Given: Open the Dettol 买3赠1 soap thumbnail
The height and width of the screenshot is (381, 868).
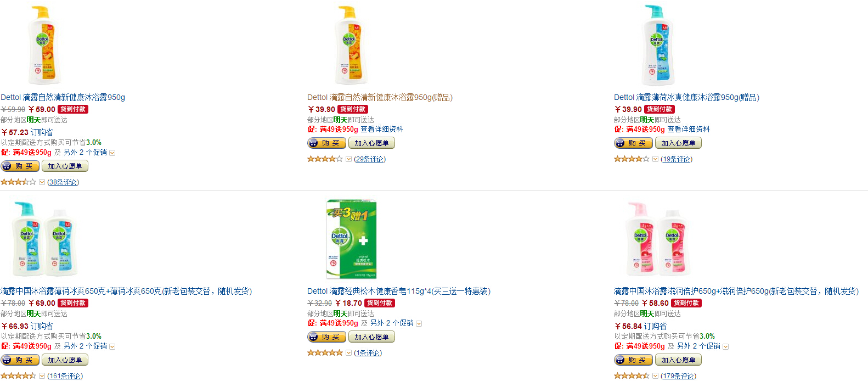Looking at the screenshot, I should pos(352,240).
